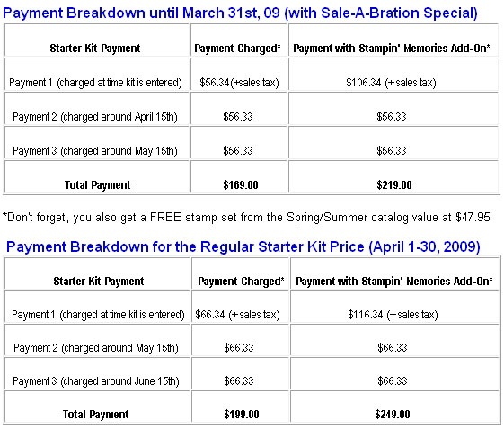Click second table's Stampin' Memories Add-On header
This screenshot has width=504, height=429.
click(394, 282)
